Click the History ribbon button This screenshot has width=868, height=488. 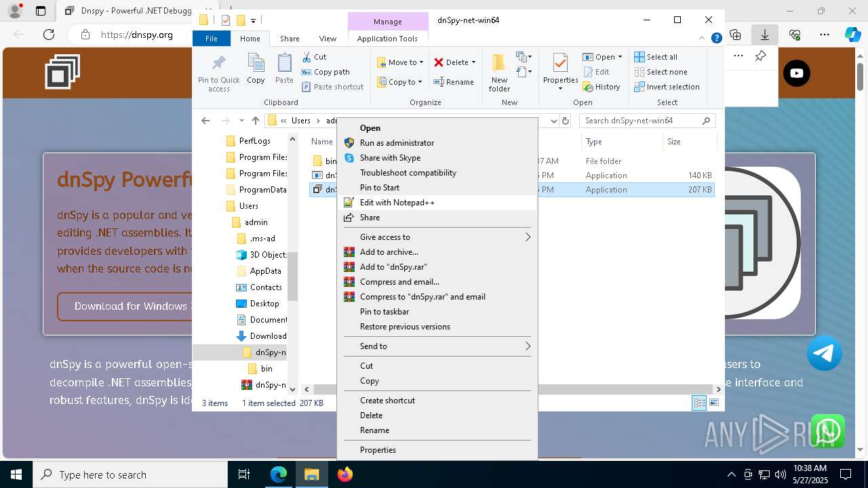point(601,87)
